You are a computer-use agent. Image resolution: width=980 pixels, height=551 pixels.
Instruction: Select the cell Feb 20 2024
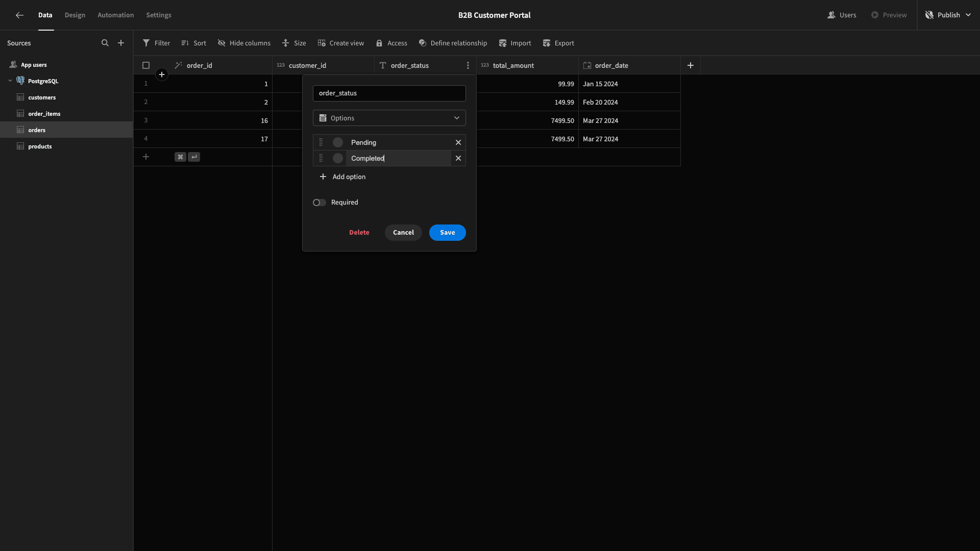(629, 102)
